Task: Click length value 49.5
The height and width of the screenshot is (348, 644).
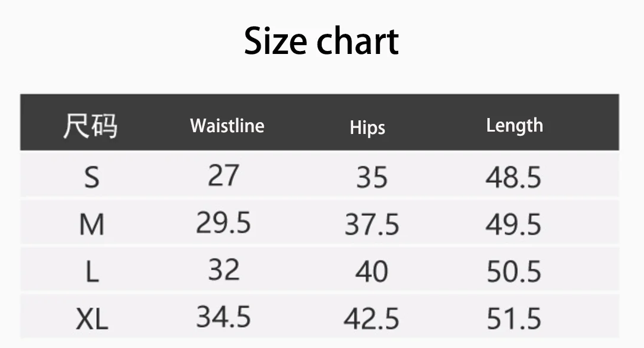Action: (x=513, y=225)
